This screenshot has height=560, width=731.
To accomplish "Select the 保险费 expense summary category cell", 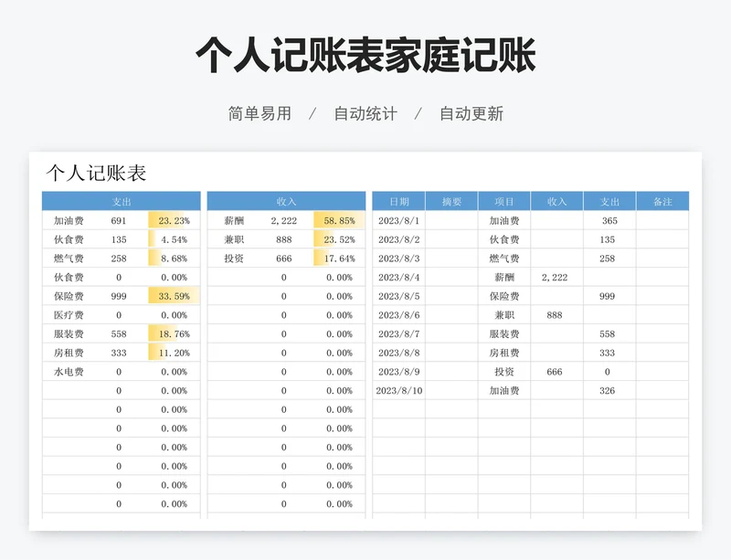I will pyautogui.click(x=69, y=296).
